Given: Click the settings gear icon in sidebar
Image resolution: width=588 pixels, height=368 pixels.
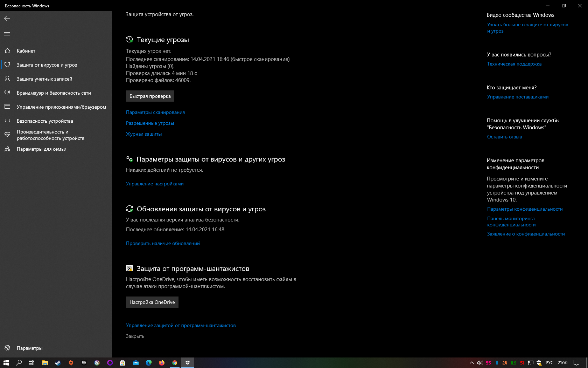Looking at the screenshot, I should pyautogui.click(x=7, y=348).
